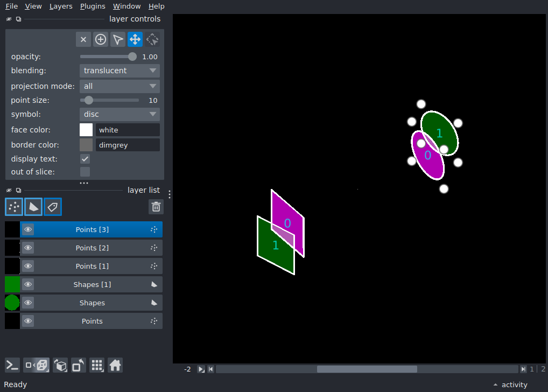Toggle visibility of Shapes [1] layer
Screen dimensions: 548x392
[28, 284]
